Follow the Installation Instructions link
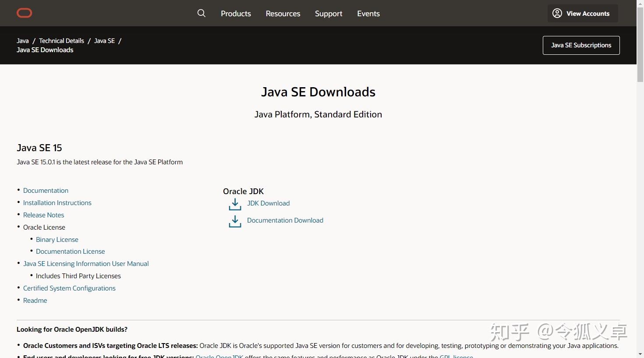The height and width of the screenshot is (358, 644). point(57,203)
